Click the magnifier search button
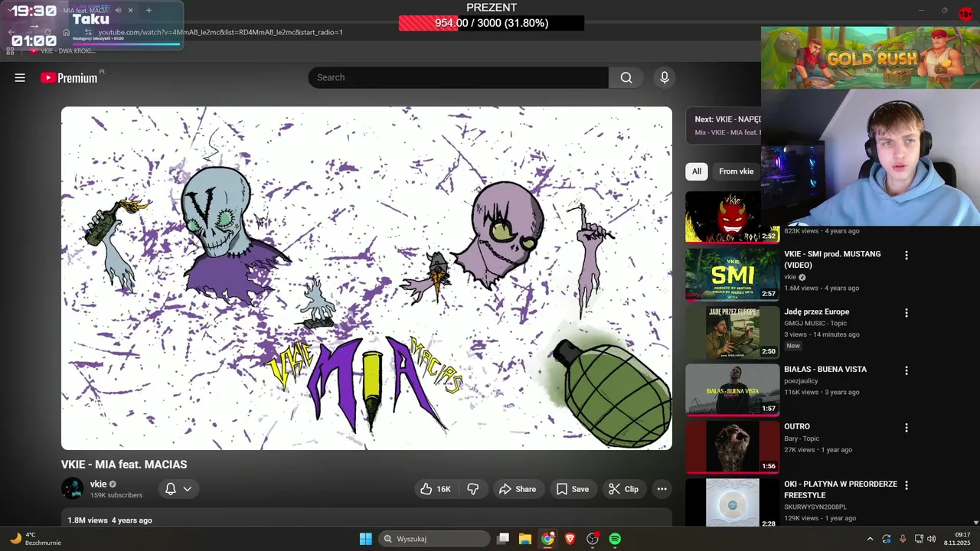Image resolution: width=980 pixels, height=551 pixels. coord(626,77)
